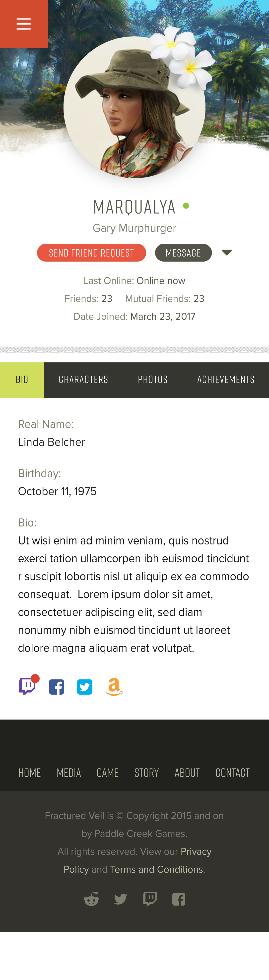Click the Message button

(x=183, y=253)
